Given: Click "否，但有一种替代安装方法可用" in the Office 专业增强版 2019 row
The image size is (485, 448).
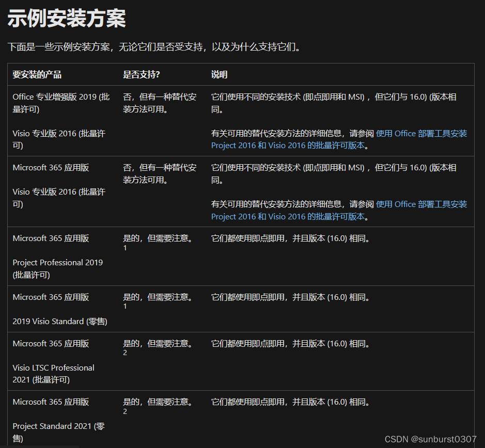Looking at the screenshot, I should pyautogui.click(x=160, y=103).
